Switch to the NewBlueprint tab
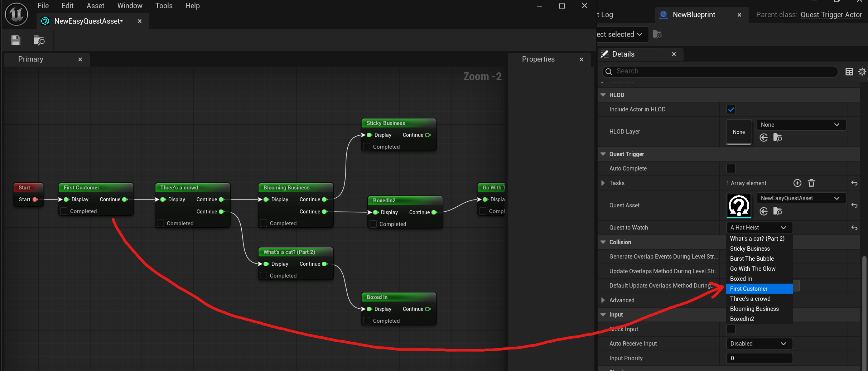Image resolution: width=868 pixels, height=371 pixels. tap(693, 15)
